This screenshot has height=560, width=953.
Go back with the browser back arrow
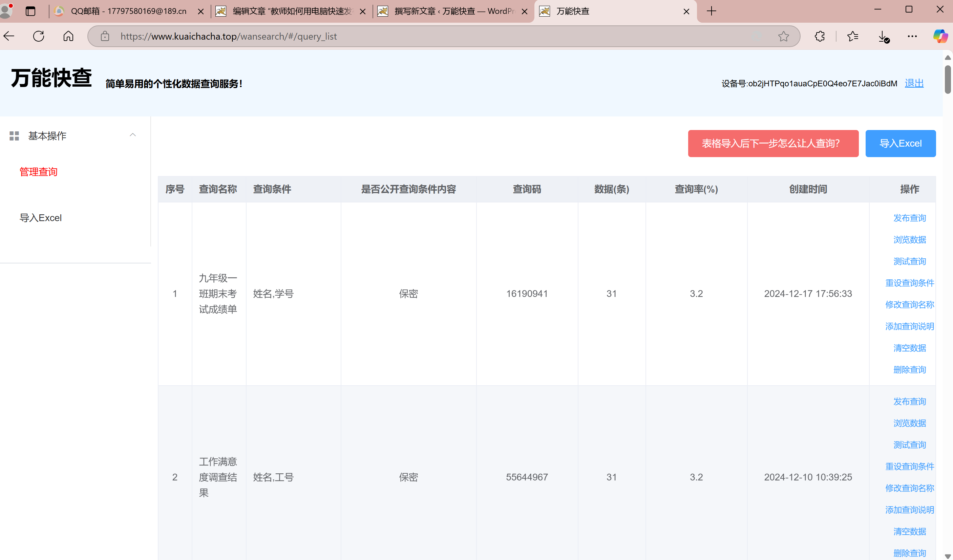point(9,36)
